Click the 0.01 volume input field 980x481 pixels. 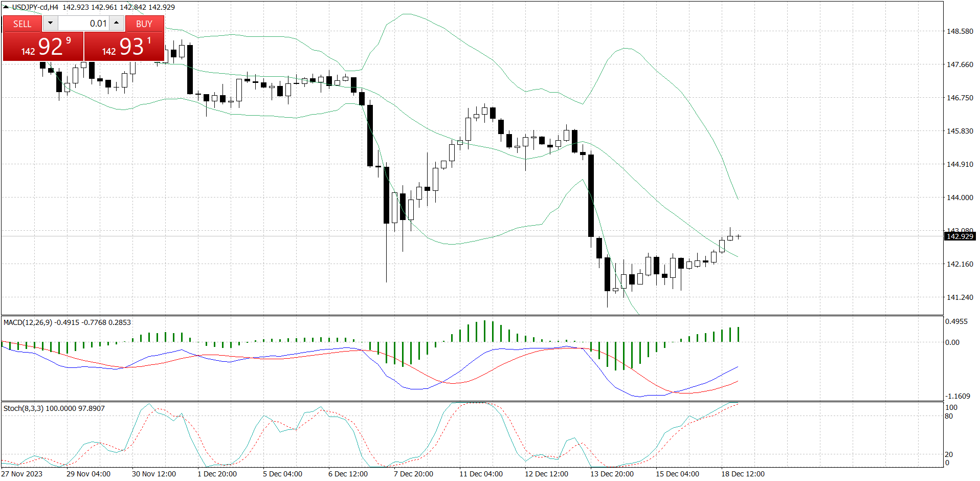pos(83,23)
